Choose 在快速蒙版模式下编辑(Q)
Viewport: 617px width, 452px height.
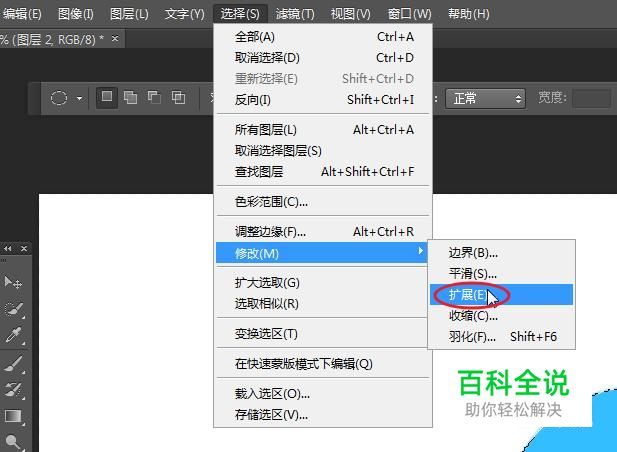[x=323, y=364]
